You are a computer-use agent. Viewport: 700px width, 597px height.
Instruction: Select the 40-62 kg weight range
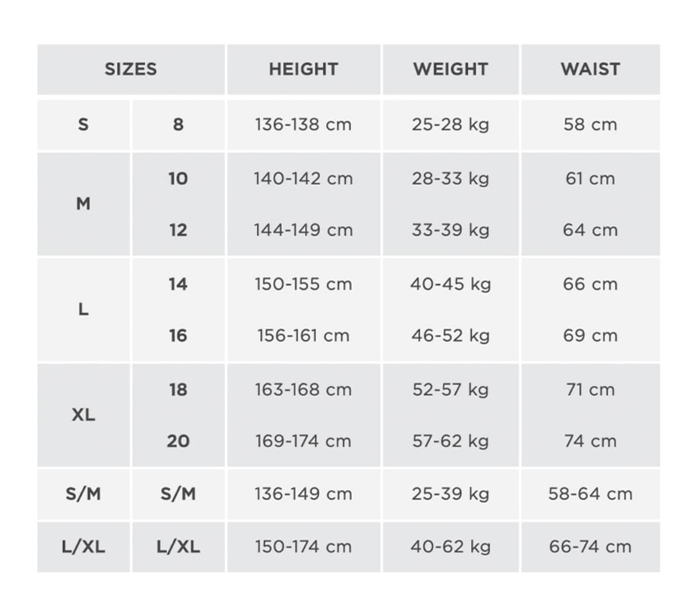[x=450, y=547]
